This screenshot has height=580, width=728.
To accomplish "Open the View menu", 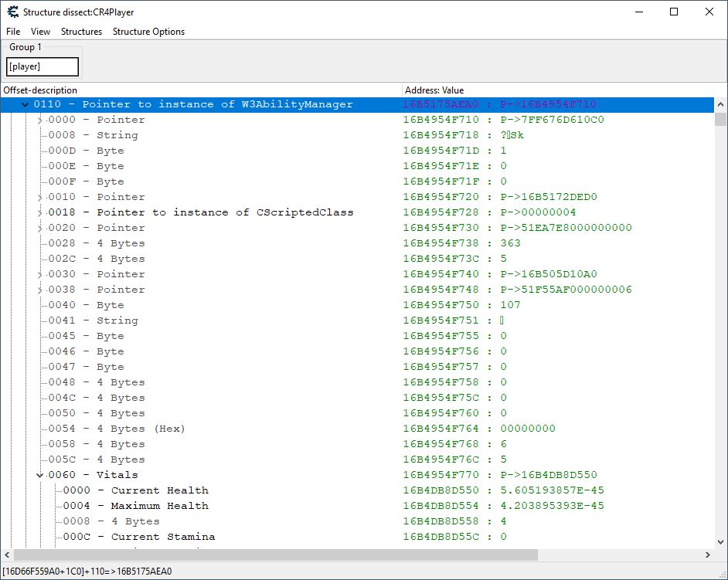I will [x=40, y=32].
